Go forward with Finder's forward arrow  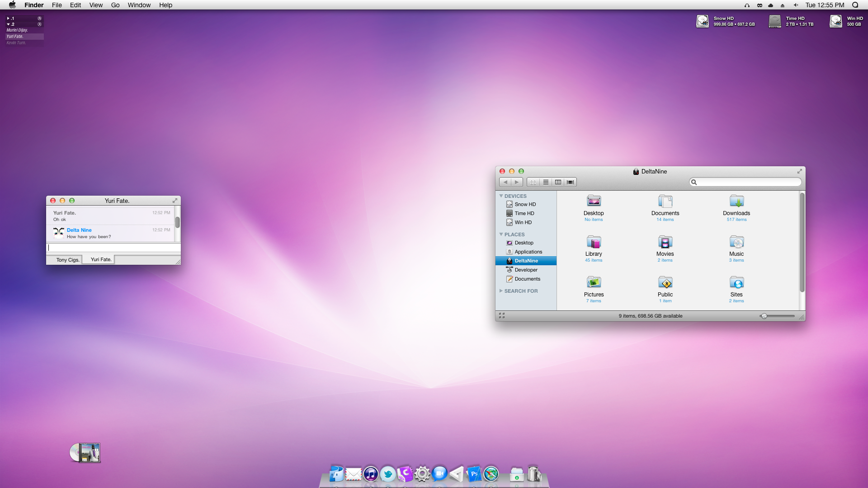click(x=517, y=182)
